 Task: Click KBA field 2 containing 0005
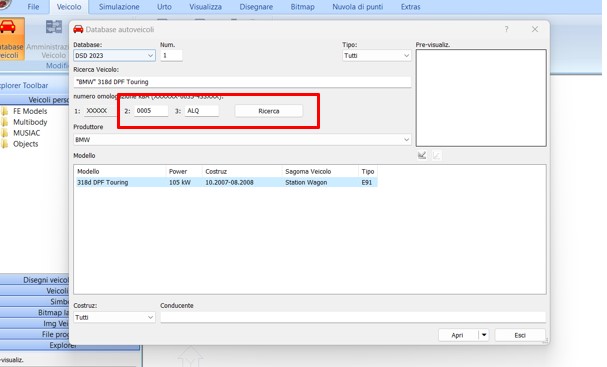tap(151, 111)
